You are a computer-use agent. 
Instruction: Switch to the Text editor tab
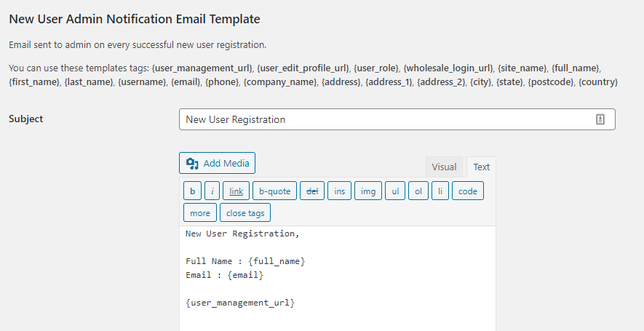coord(481,167)
